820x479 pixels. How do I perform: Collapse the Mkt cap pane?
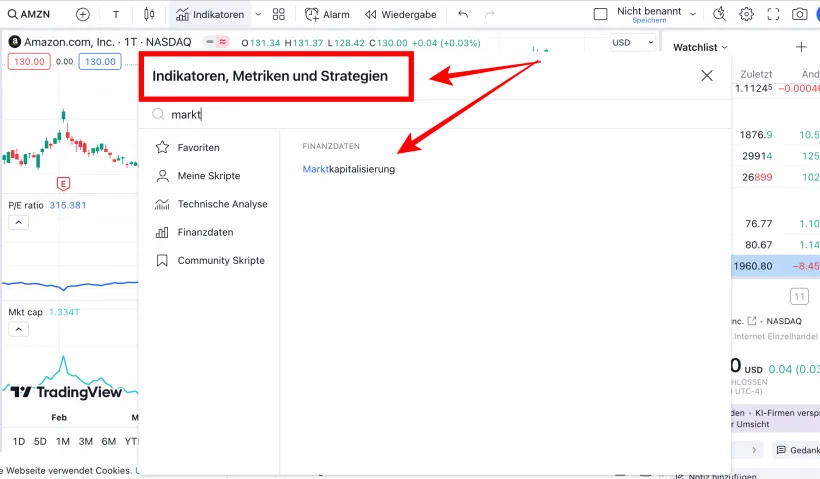(x=18, y=329)
